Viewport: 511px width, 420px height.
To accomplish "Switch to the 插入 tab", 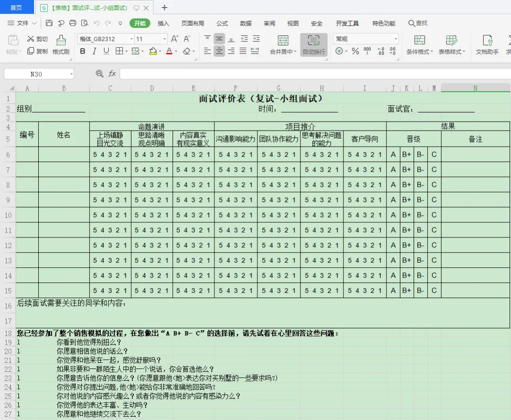I will (163, 23).
